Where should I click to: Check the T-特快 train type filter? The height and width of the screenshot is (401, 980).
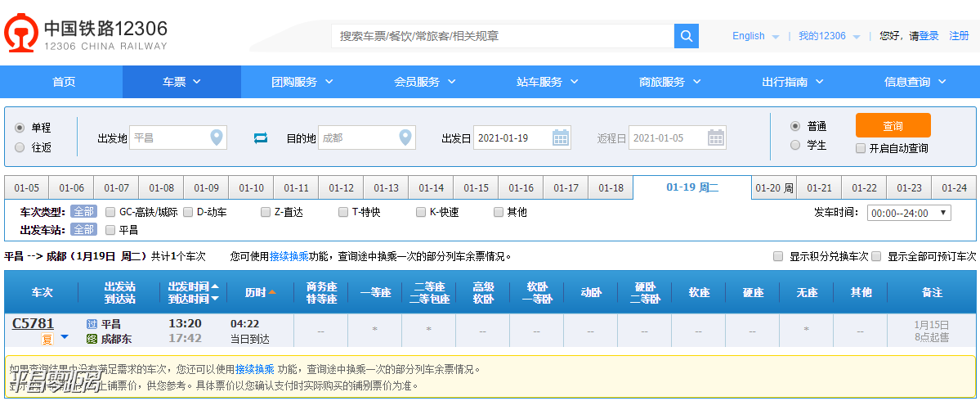(343, 212)
